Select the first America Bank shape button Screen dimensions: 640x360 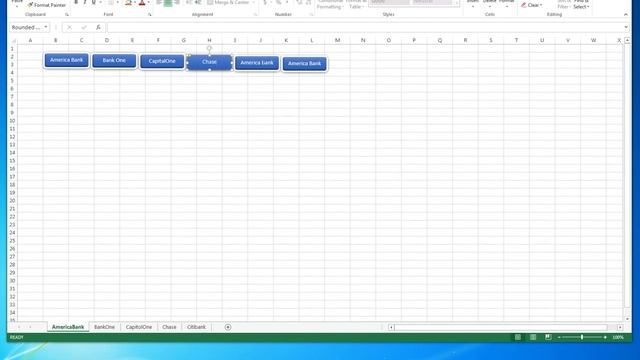click(x=67, y=60)
